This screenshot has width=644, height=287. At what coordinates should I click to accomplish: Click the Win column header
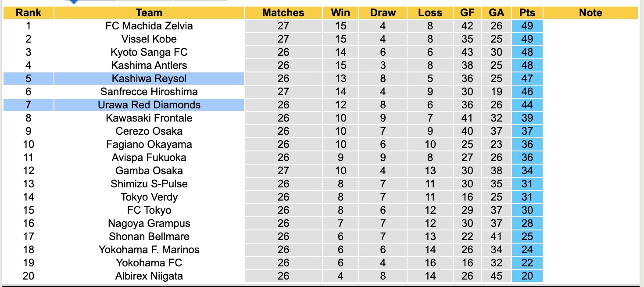point(340,13)
